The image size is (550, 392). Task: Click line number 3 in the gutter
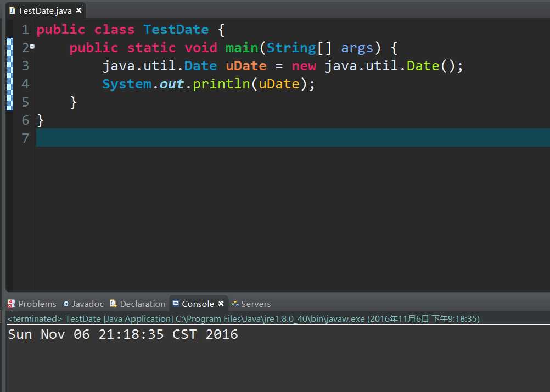25,66
